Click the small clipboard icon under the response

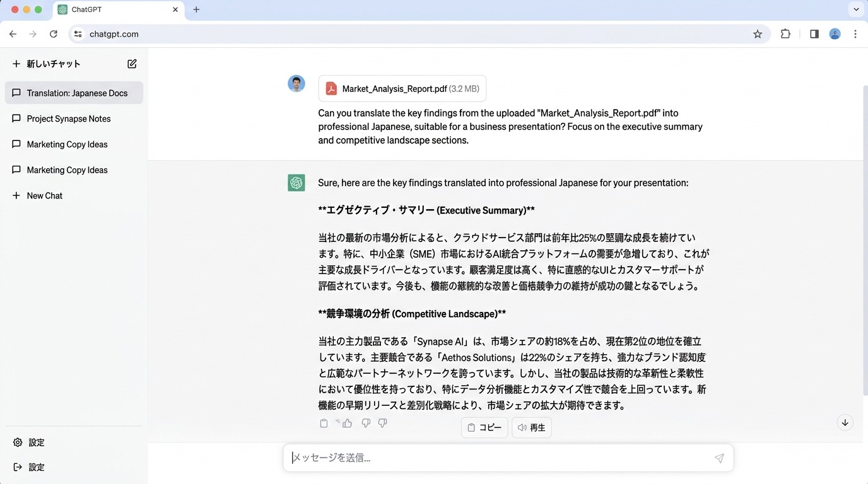click(x=324, y=423)
